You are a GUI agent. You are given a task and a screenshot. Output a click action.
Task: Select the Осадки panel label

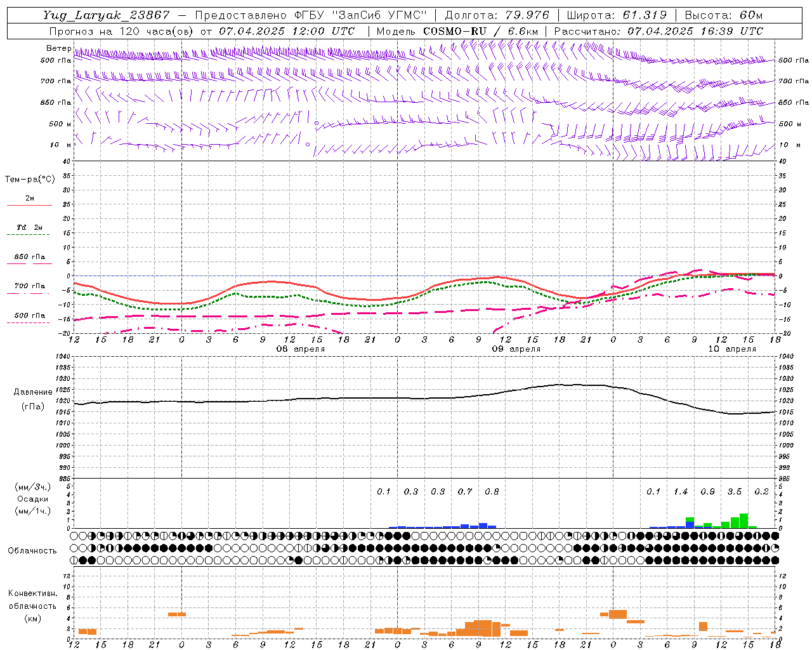[x=33, y=499]
